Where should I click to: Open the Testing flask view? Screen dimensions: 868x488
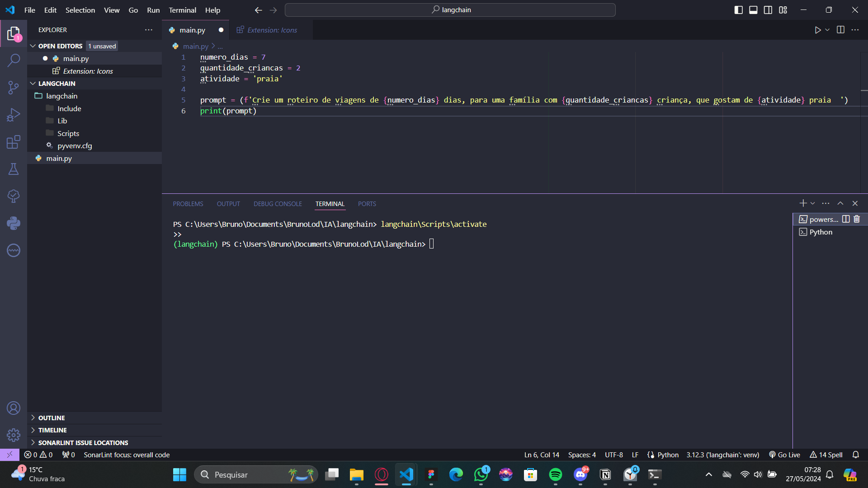[14, 169]
